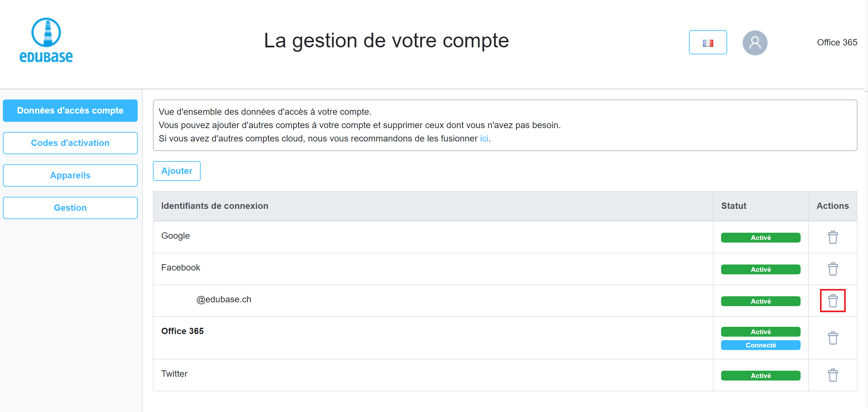Click the Activé badge for Twitter

coord(761,375)
